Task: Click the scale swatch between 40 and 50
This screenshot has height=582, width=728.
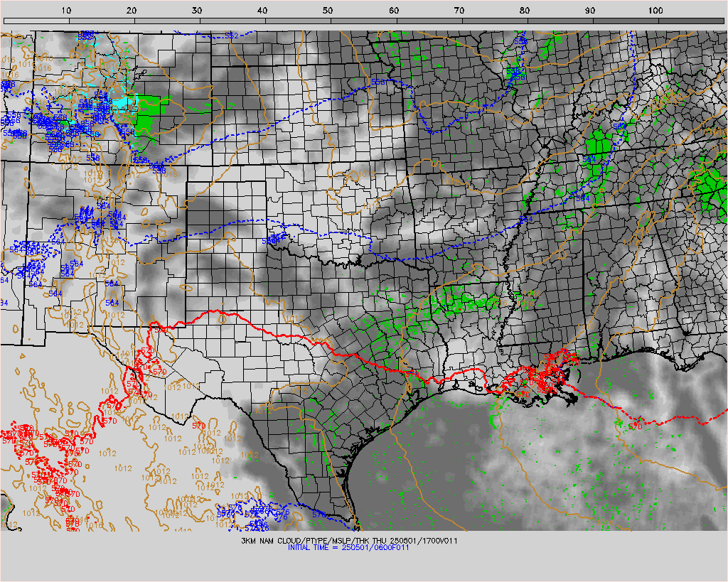Action: 299,21
